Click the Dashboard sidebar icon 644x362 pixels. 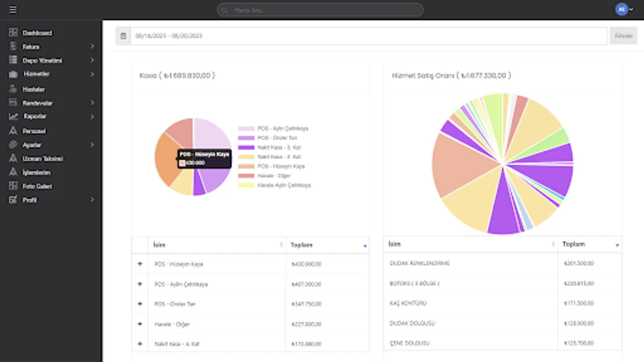point(13,32)
